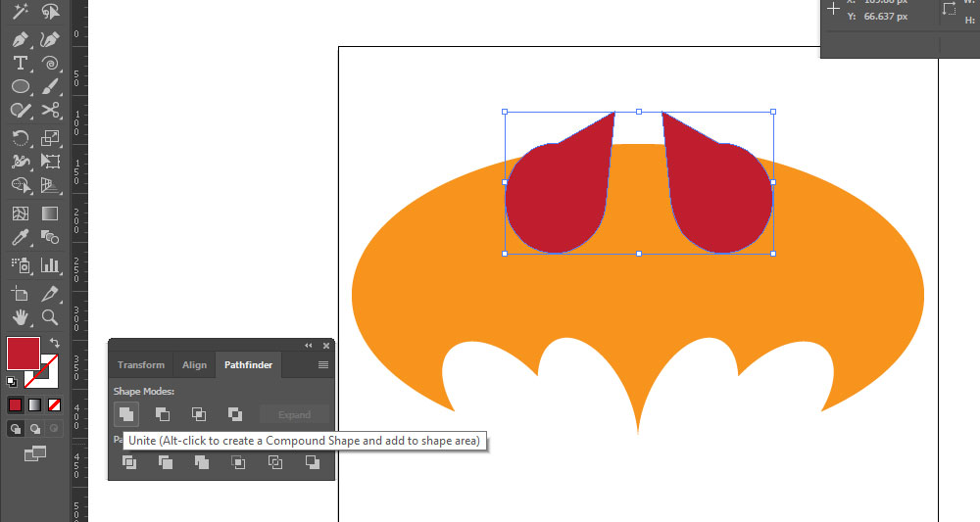Apply solid Color mode button
This screenshot has height=522, width=980.
pyautogui.click(x=15, y=405)
